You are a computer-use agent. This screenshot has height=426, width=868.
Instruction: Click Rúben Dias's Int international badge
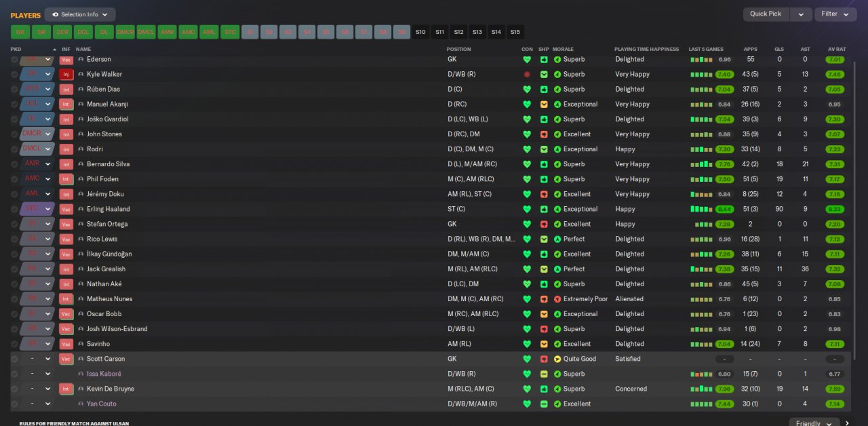coord(66,90)
